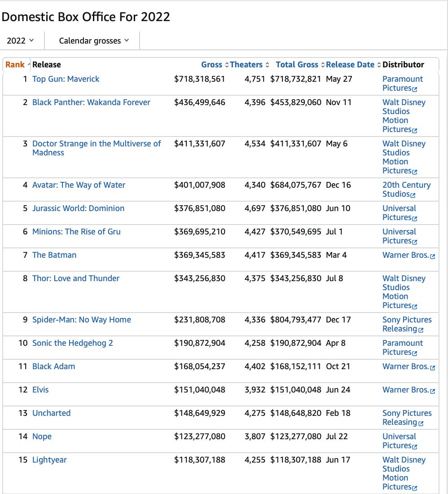
Task: Open Universal Pictures link for Nope
Action: click(400, 441)
